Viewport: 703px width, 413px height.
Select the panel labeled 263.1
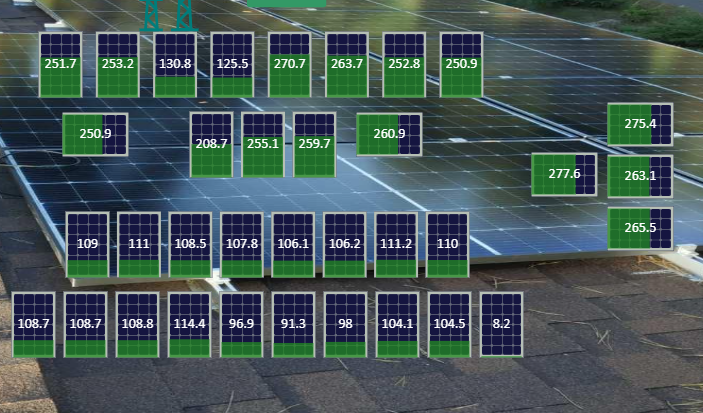(x=640, y=176)
